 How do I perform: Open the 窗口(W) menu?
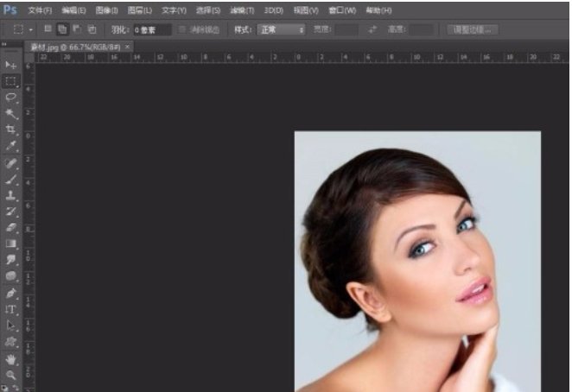tap(342, 10)
